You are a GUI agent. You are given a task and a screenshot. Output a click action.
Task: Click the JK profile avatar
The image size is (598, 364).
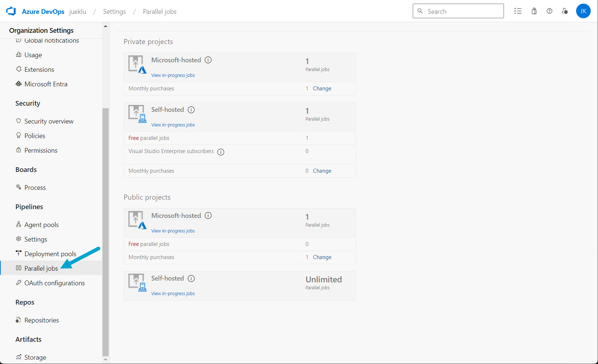[x=583, y=11]
